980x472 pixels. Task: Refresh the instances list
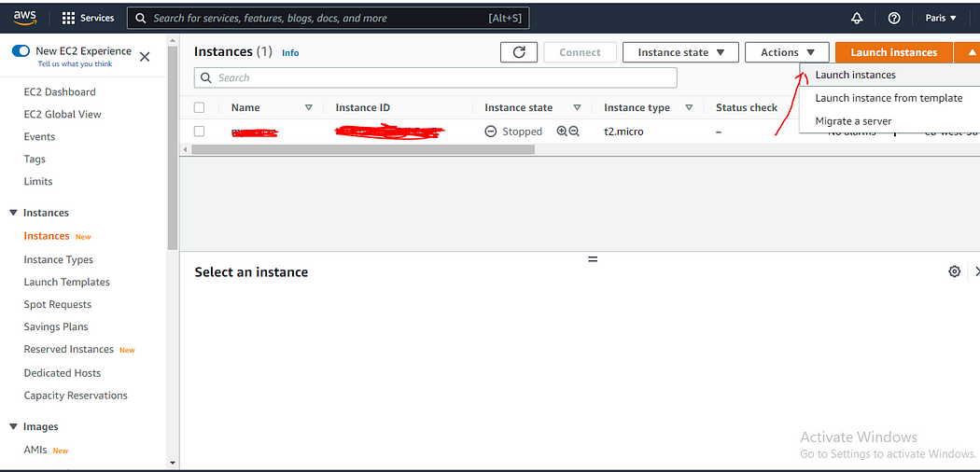519,52
